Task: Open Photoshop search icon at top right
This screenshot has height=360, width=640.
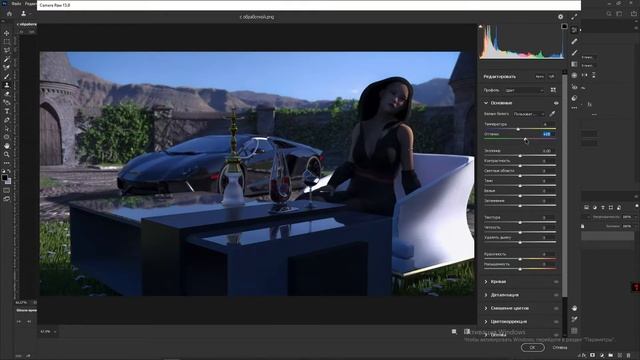Action: 609,14
